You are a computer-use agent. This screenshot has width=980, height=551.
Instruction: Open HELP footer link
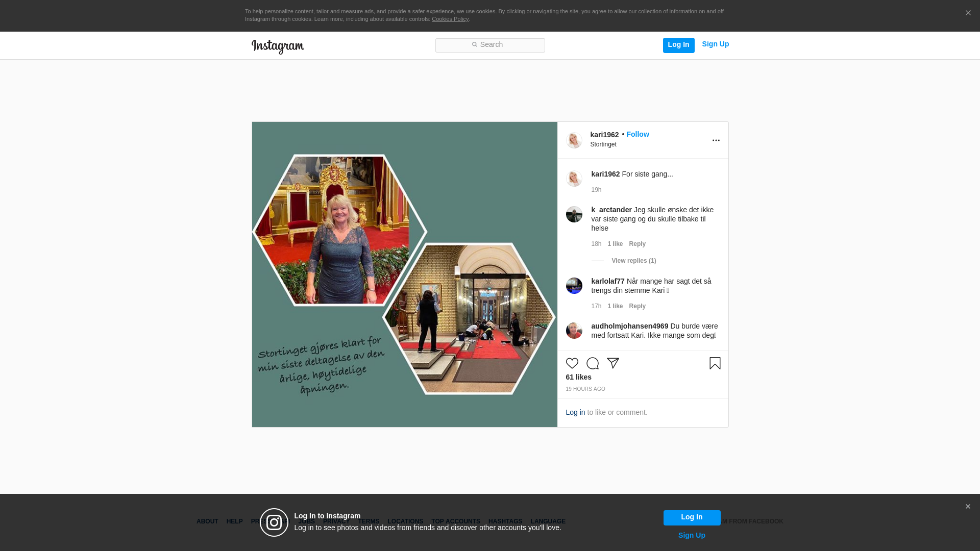[x=234, y=521]
